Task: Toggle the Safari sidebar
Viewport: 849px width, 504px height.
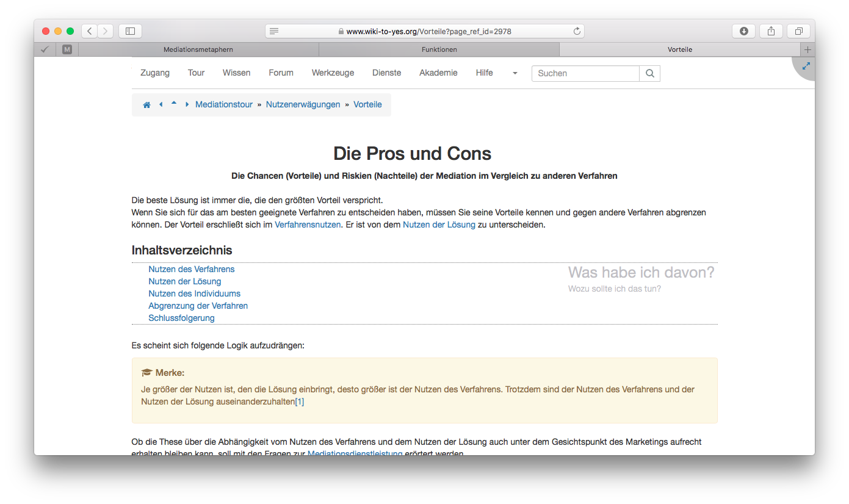Action: coord(130,31)
